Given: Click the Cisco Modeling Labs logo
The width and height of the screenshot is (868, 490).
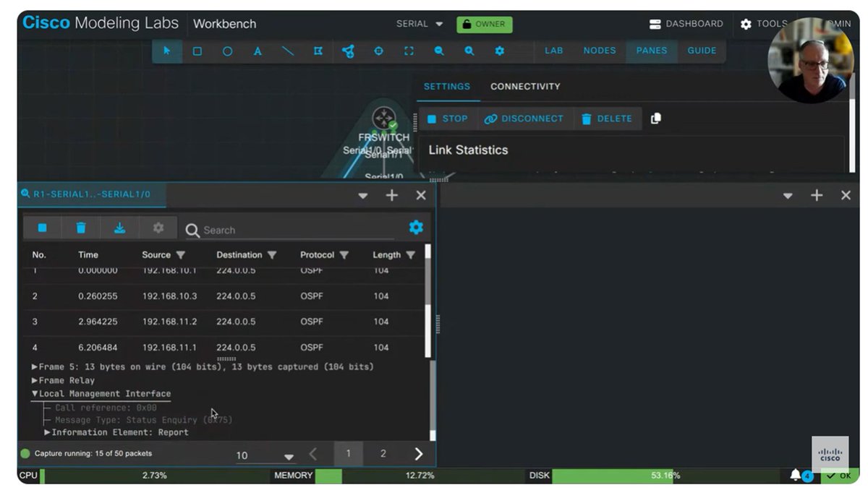Looking at the screenshot, I should [101, 23].
